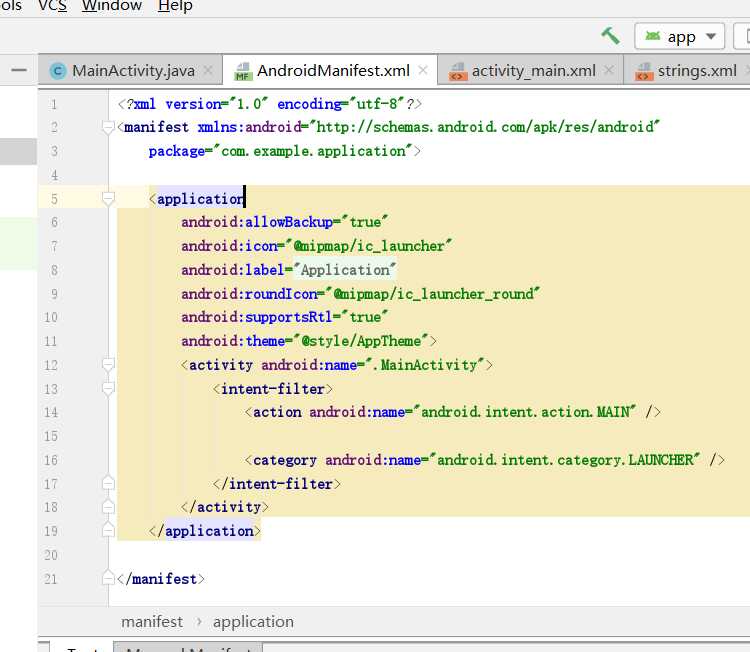Click the collapse minus icon left of tabs
The image size is (750, 652).
point(19,70)
